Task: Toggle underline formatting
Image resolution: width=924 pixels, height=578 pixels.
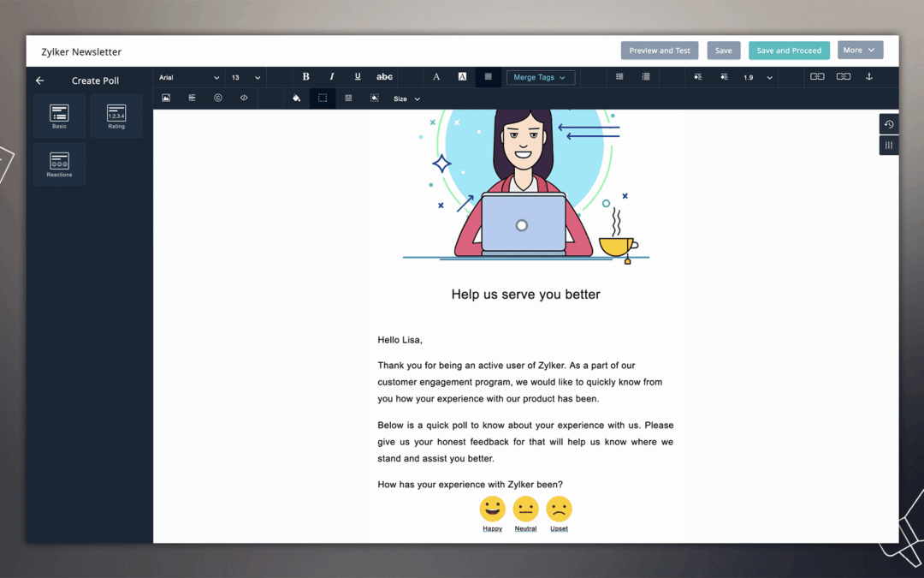Action: (357, 77)
